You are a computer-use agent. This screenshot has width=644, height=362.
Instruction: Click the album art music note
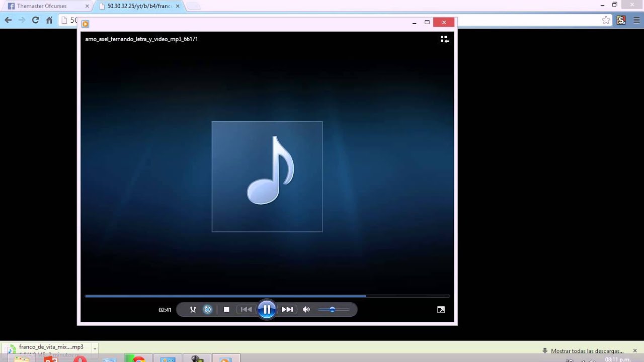point(267,176)
